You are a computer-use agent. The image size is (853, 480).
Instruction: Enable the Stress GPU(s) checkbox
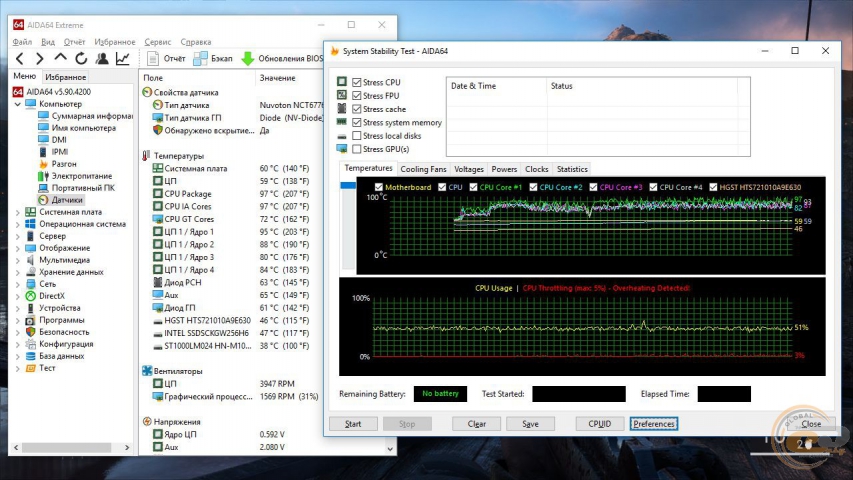357,149
